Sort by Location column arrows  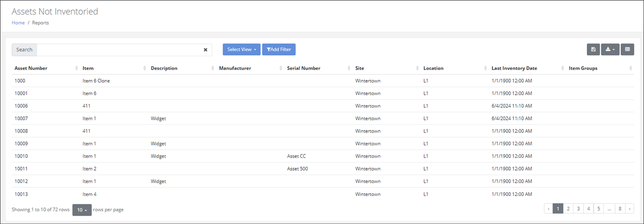click(485, 68)
